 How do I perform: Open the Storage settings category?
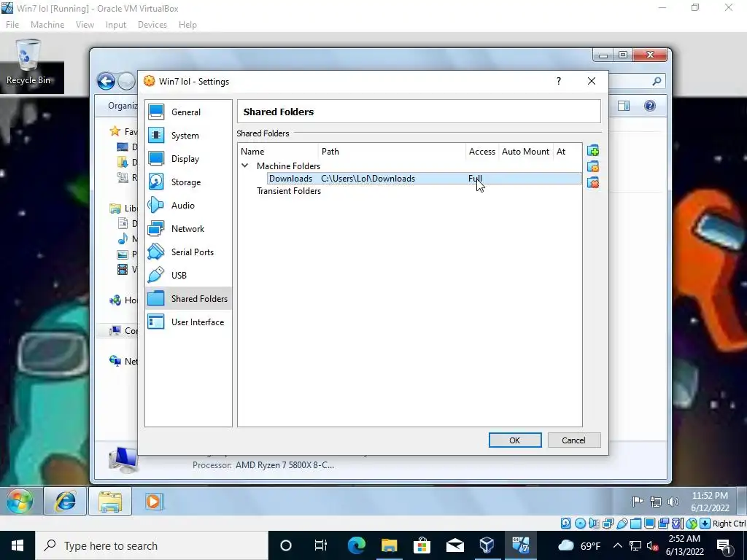(188, 182)
